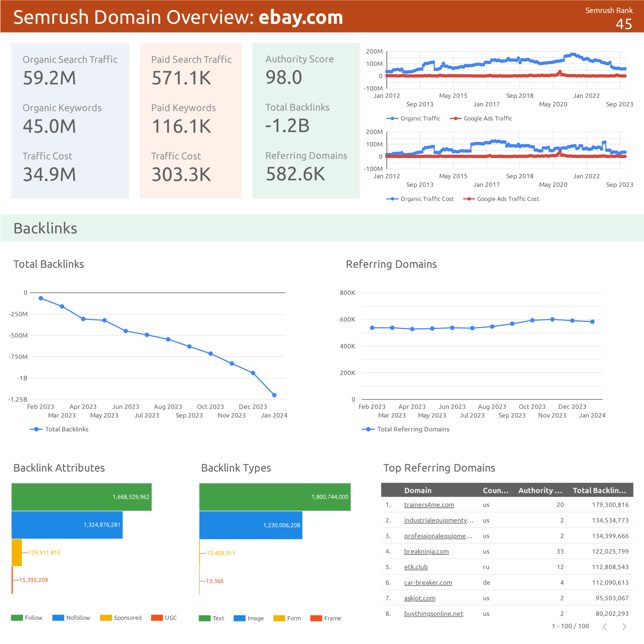
Task: Toggle the Total Referring Domains legend
Action: pyautogui.click(x=413, y=429)
